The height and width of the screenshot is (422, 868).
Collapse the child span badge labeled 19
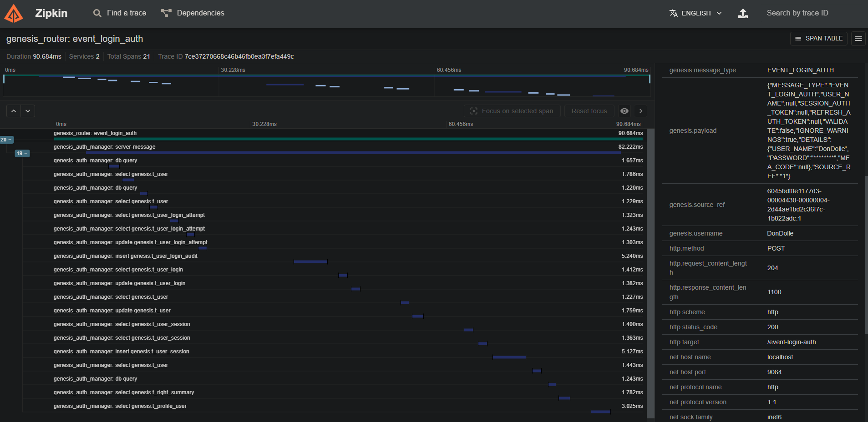click(22, 153)
